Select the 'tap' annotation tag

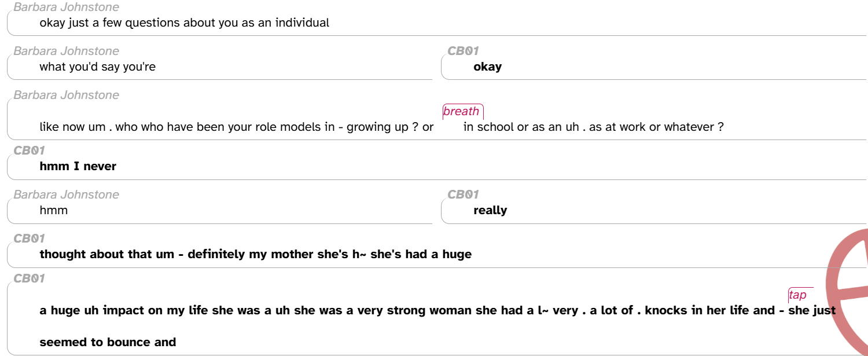coord(799,295)
